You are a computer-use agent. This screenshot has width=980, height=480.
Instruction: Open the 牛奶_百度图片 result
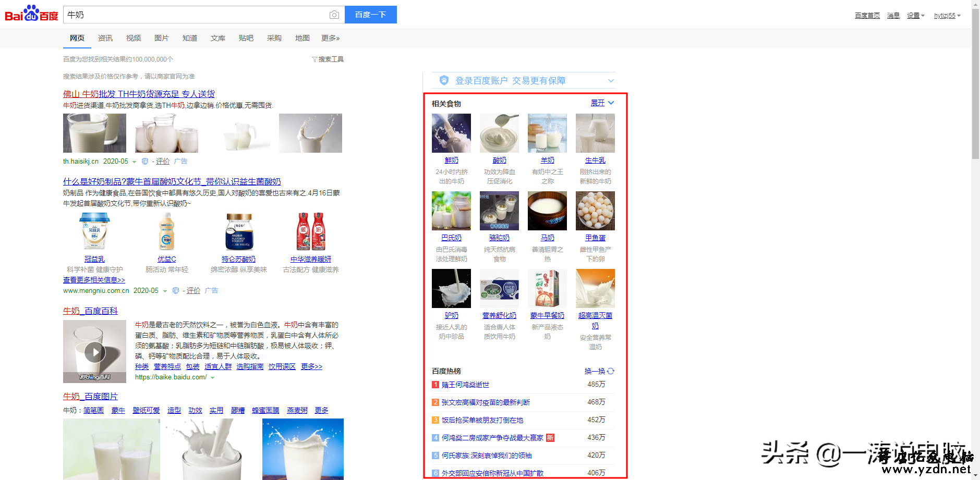90,396
